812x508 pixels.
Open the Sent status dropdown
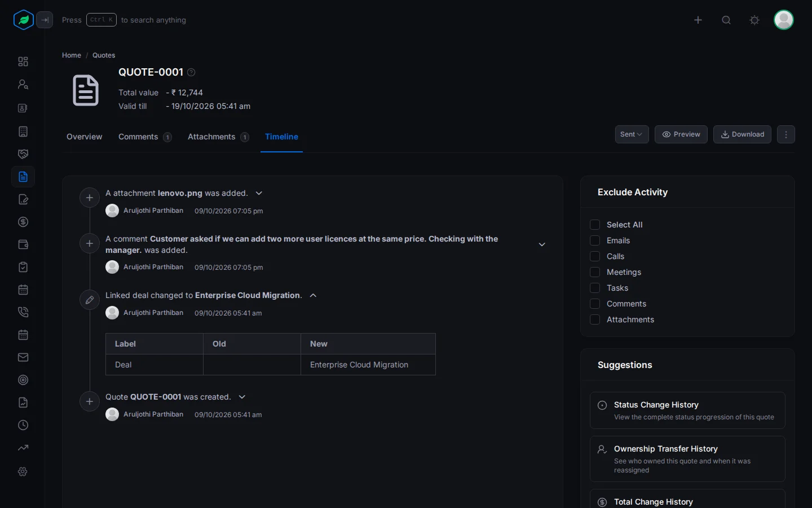point(632,134)
